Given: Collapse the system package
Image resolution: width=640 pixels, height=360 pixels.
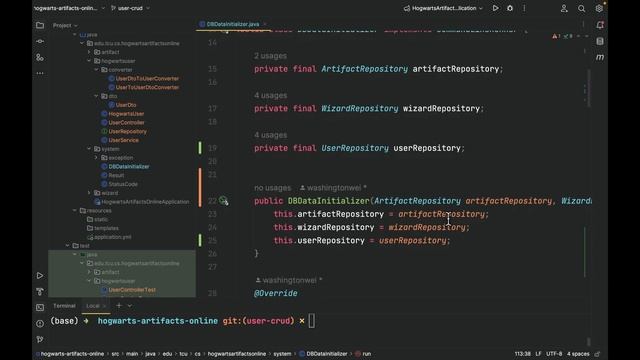Looking at the screenshot, I should 89,149.
